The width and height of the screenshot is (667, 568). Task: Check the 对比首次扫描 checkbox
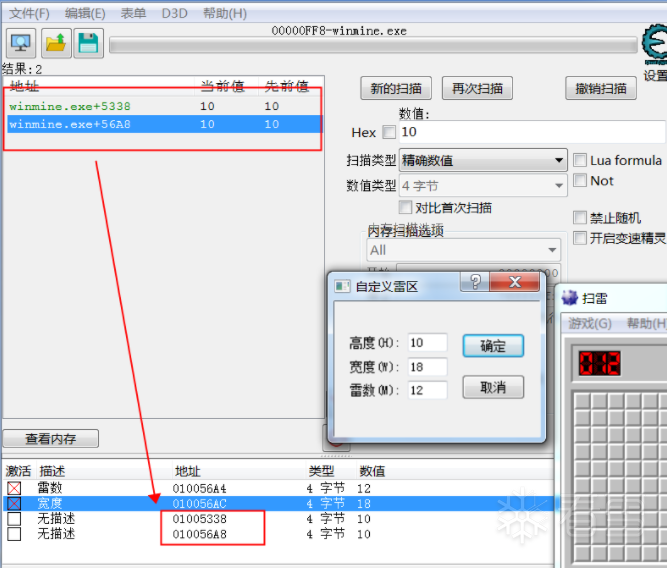coord(405,208)
